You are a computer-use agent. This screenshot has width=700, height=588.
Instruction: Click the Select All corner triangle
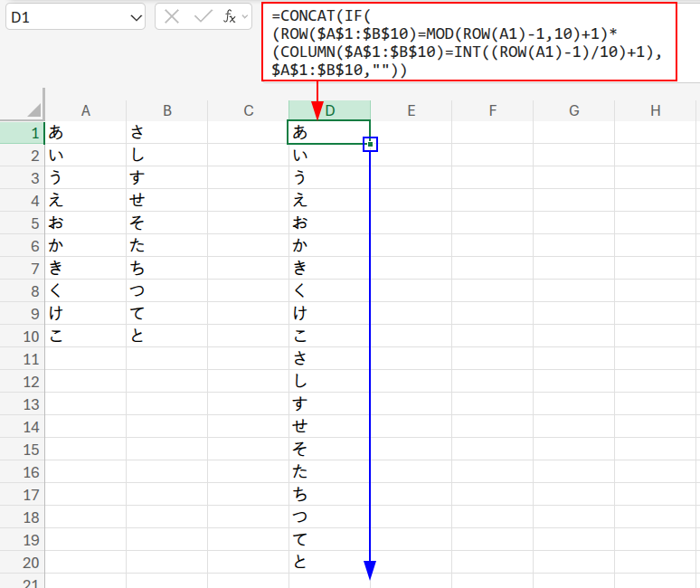pos(33,110)
